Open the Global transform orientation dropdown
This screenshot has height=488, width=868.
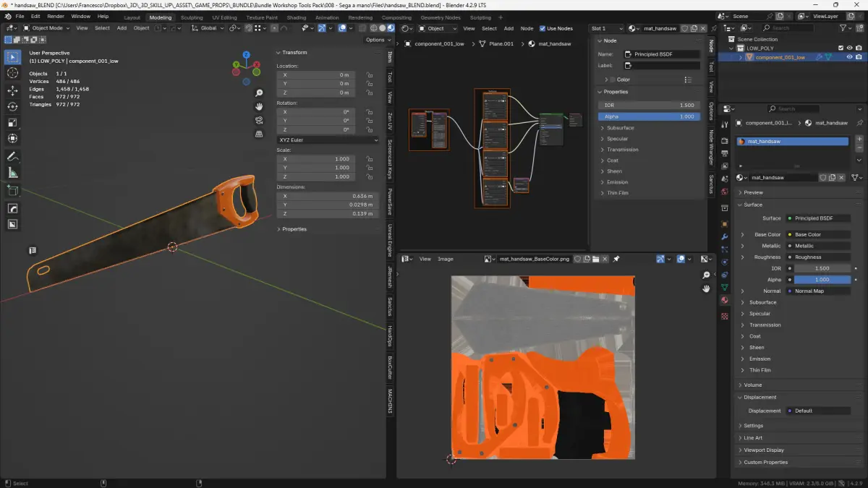tap(209, 28)
